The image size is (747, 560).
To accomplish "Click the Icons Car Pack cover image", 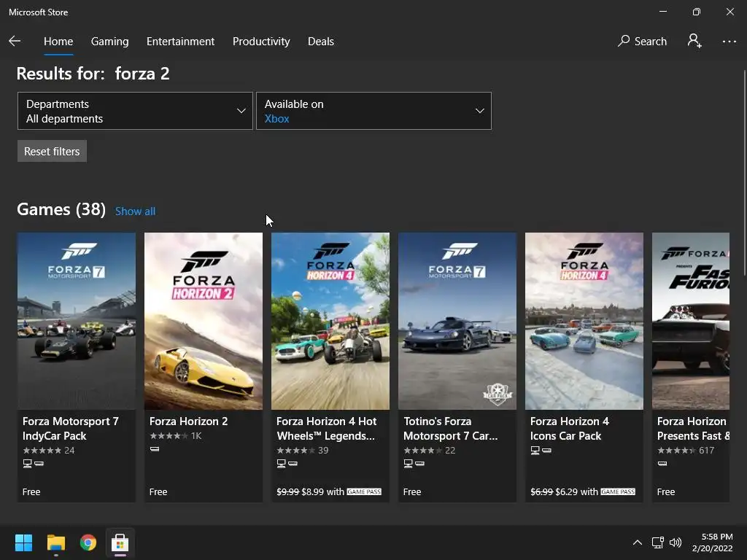I will [x=584, y=321].
